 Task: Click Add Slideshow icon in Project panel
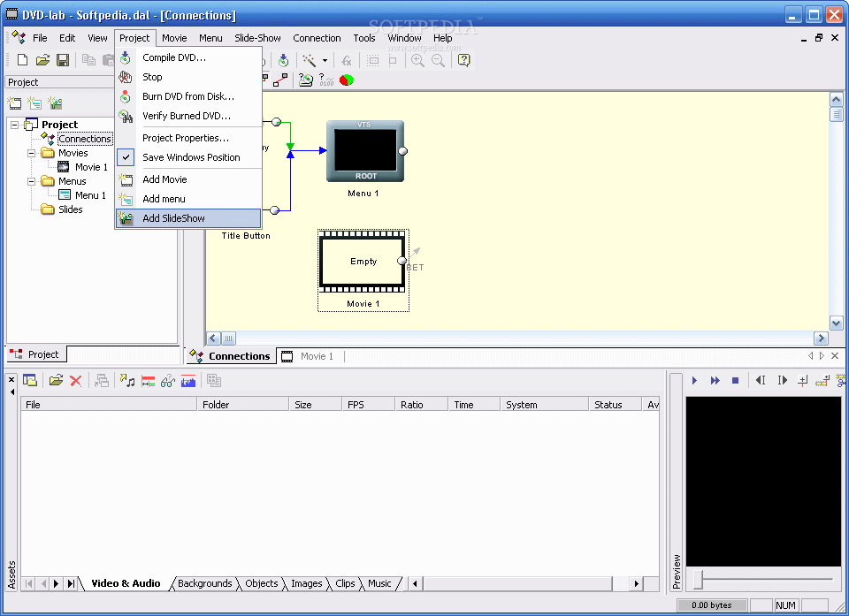[x=55, y=103]
